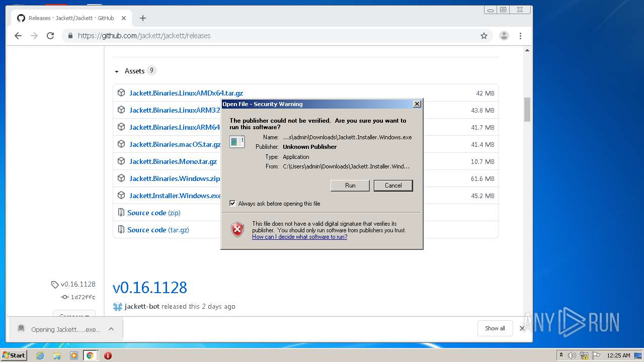Click the 45.2 MB size text
This screenshot has width=644, height=362.
point(482,196)
